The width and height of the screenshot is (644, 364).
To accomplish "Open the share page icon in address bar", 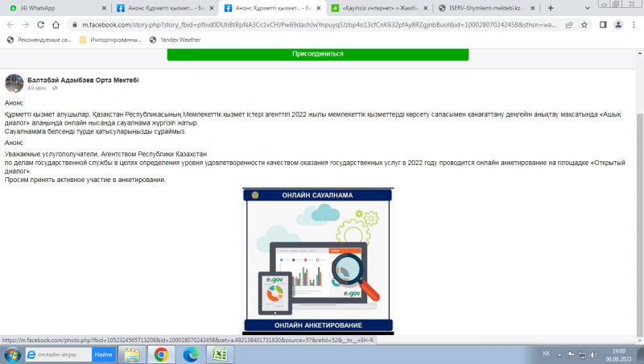I will coord(569,25).
